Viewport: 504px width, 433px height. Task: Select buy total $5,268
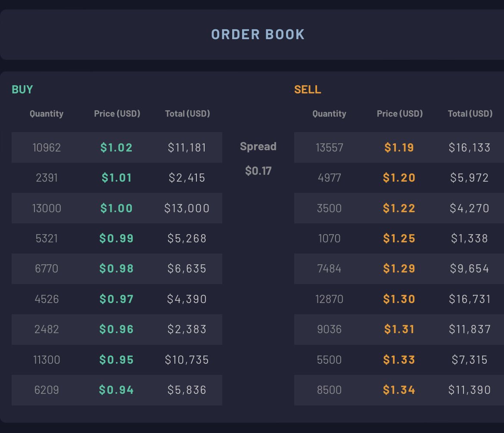click(187, 238)
